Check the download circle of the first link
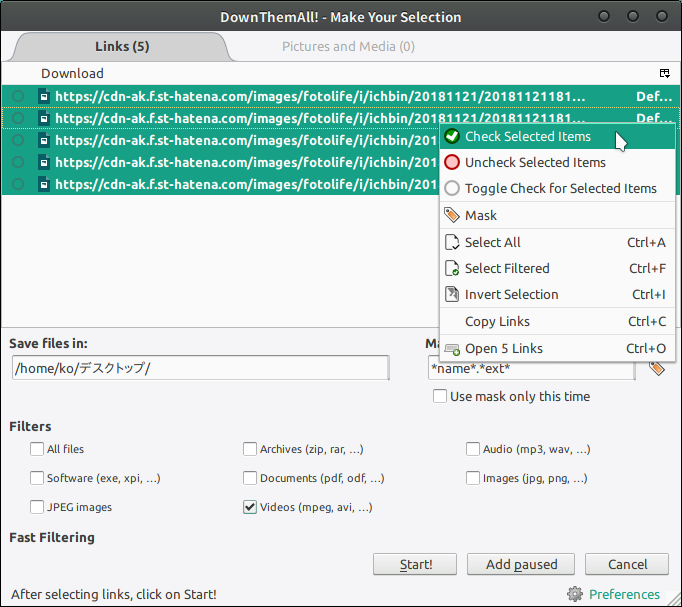The width and height of the screenshot is (682, 607). click(x=18, y=96)
